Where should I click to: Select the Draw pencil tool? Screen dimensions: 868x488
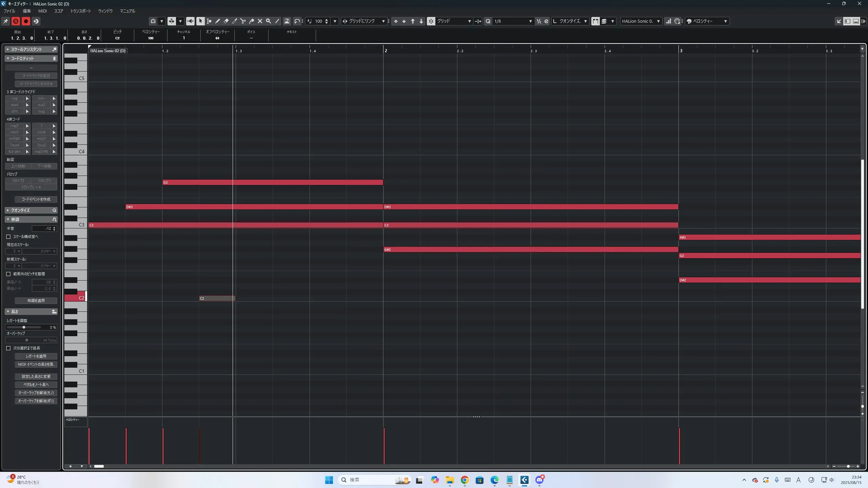click(218, 21)
